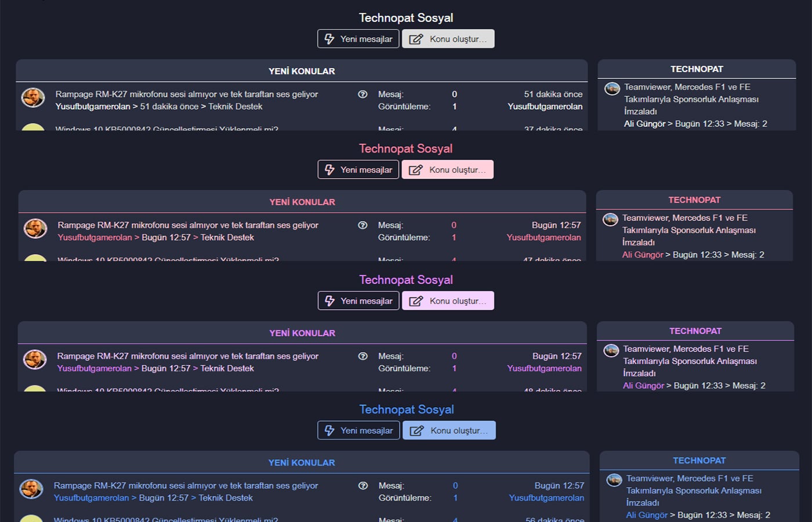Click the question-mark icon under white YENİ KONULAR header
Screen dimensions: 812x522
pyautogui.click(x=362, y=94)
